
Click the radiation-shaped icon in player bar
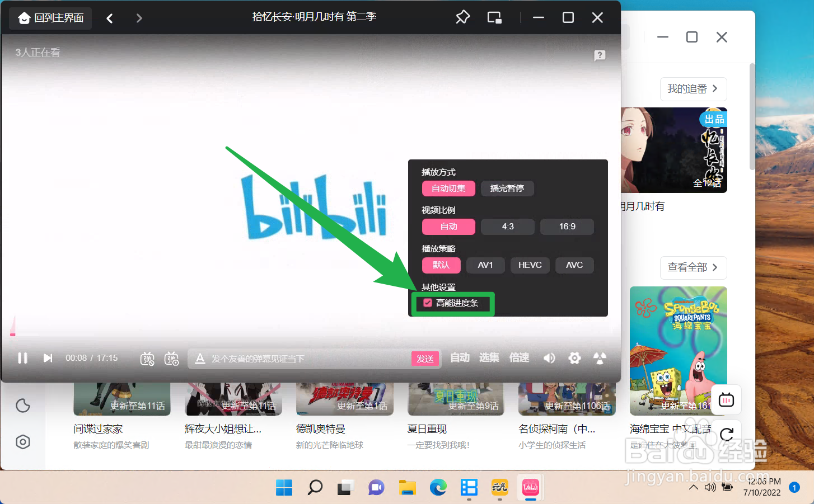[x=600, y=358]
